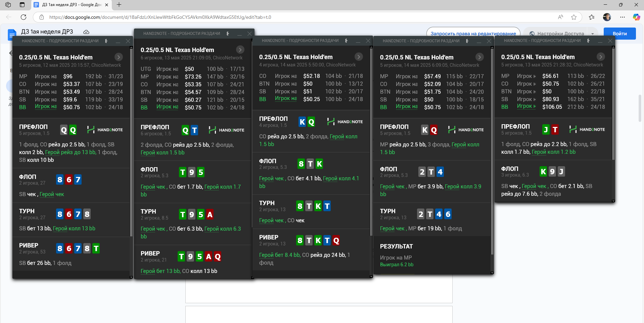Go to next hand in QQ panel
This screenshot has width=644, height=323.
119,57
